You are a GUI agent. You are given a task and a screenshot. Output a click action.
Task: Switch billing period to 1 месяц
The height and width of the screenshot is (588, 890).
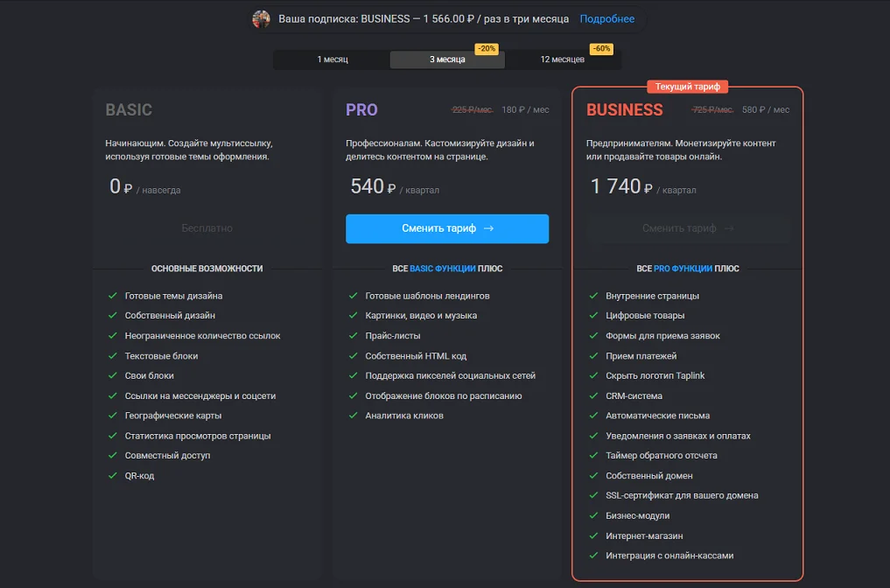pyautogui.click(x=333, y=59)
